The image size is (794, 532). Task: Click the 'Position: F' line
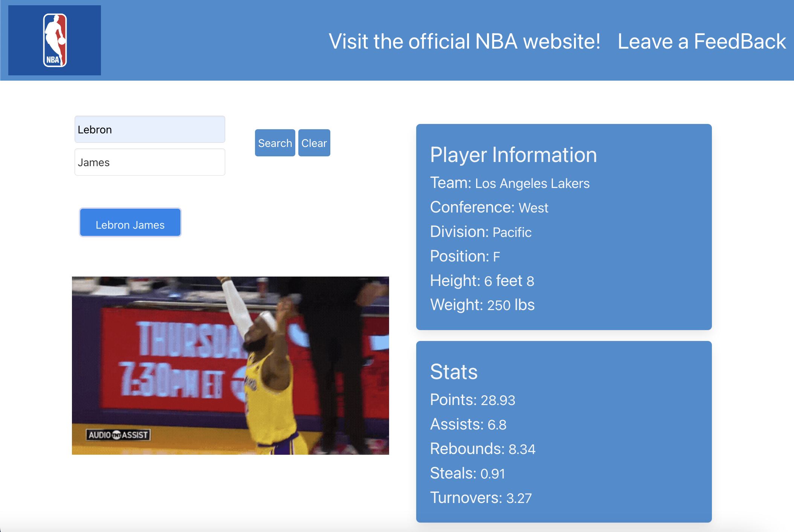(465, 257)
